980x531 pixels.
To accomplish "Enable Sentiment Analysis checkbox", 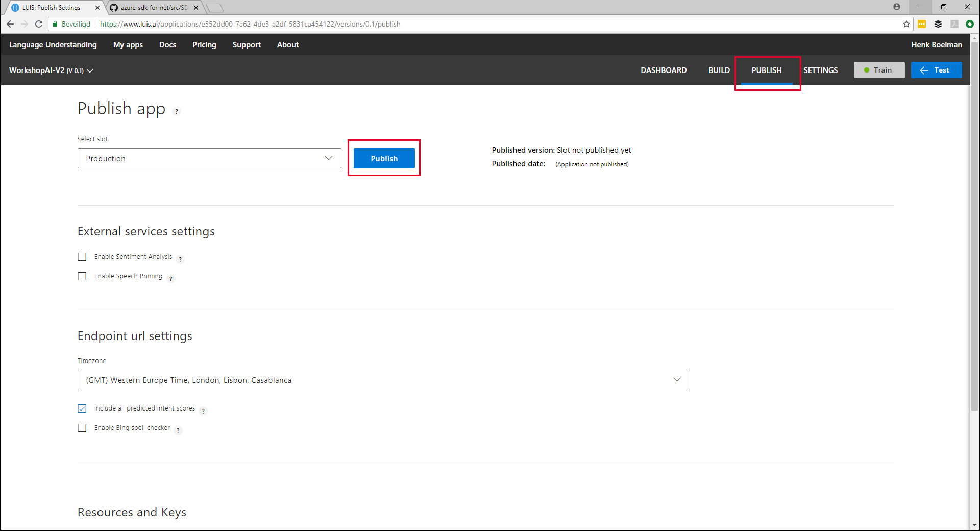I will coord(82,257).
